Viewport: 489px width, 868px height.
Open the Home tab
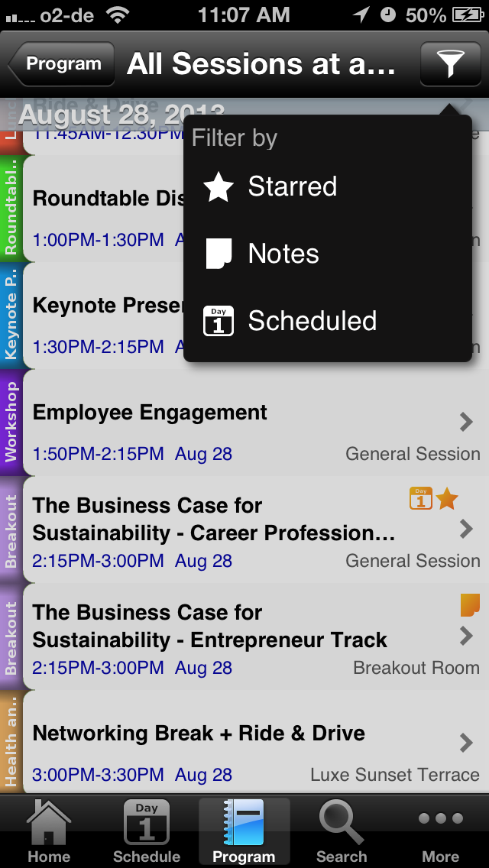point(49,831)
